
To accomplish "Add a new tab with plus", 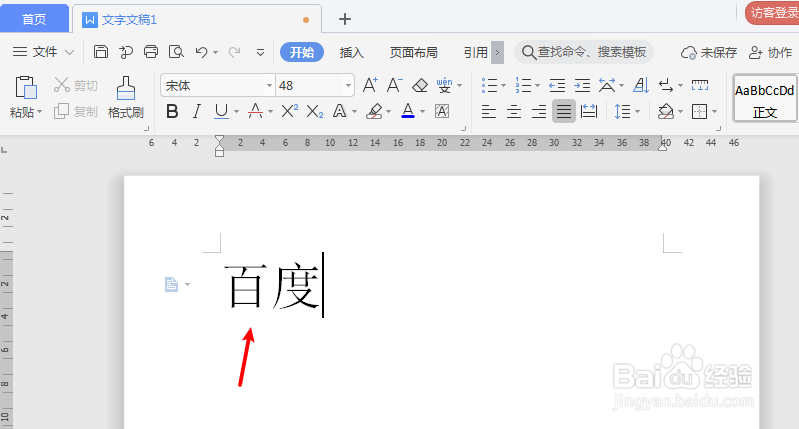I will click(x=345, y=19).
